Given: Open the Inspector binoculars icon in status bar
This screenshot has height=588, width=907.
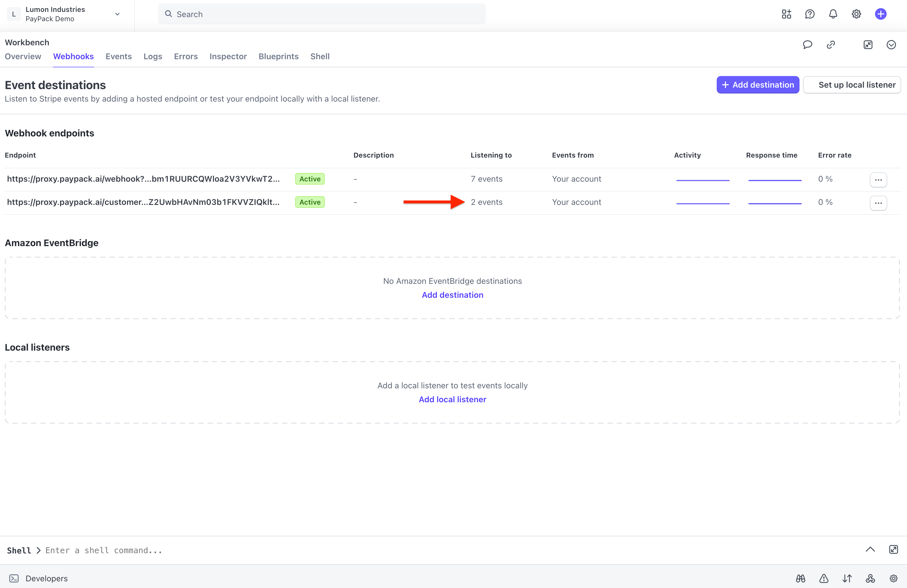Looking at the screenshot, I should (x=800, y=578).
